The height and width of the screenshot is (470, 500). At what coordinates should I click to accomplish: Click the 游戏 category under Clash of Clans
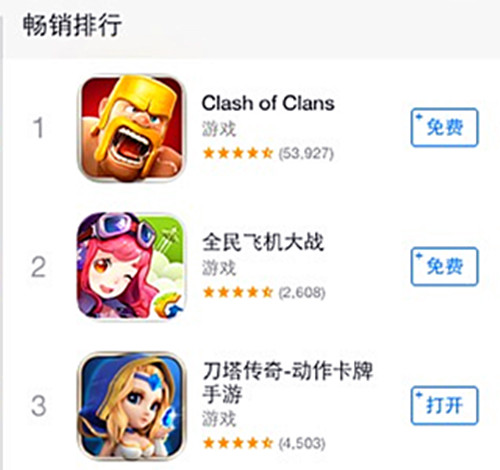click(219, 129)
